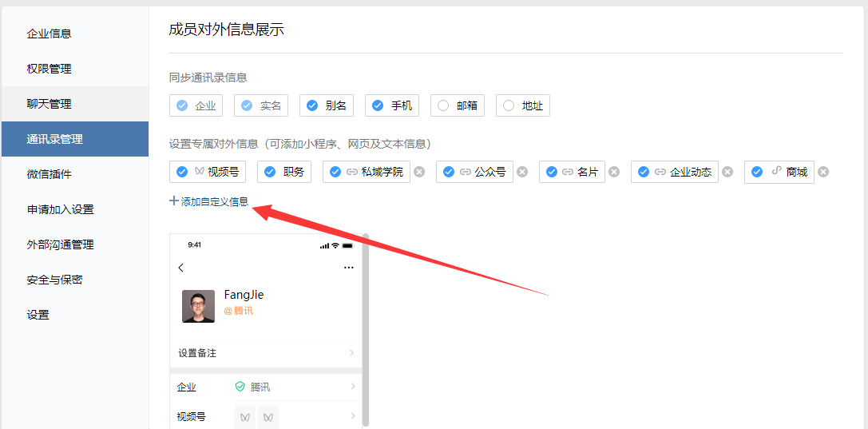Image resolution: width=868 pixels, height=429 pixels.
Task: Uncheck the 别名 checkbox
Action: coord(312,105)
